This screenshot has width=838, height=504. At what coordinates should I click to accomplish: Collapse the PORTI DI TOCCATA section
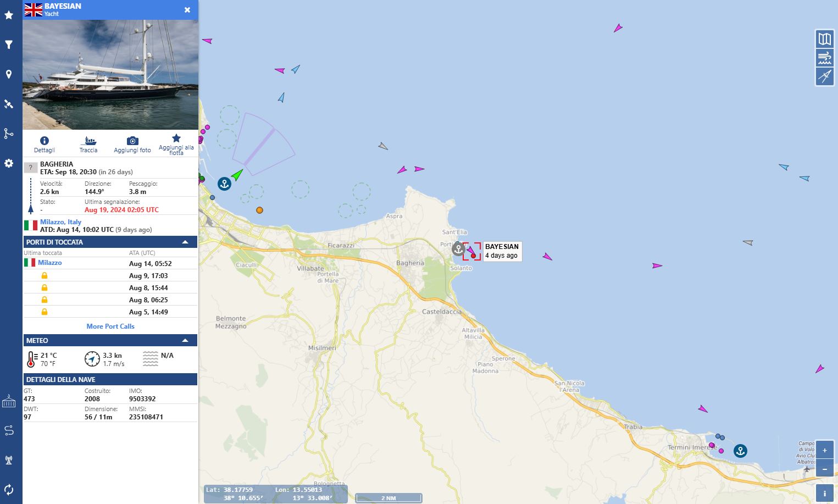point(185,242)
